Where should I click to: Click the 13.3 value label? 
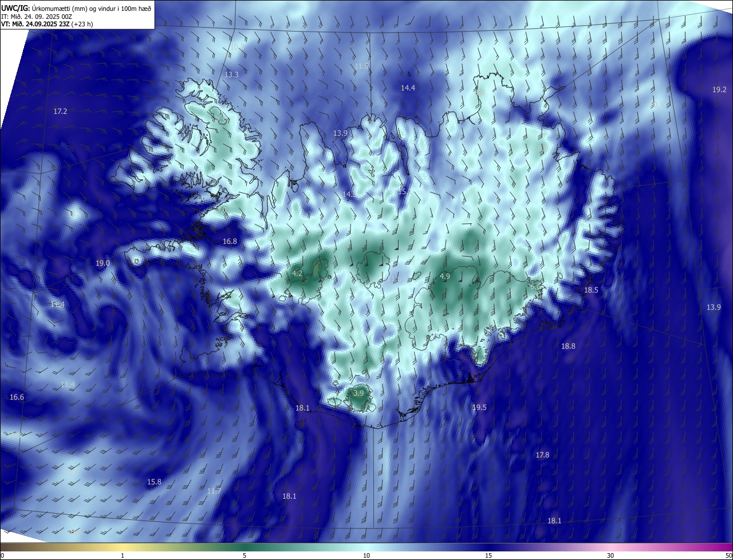point(231,74)
